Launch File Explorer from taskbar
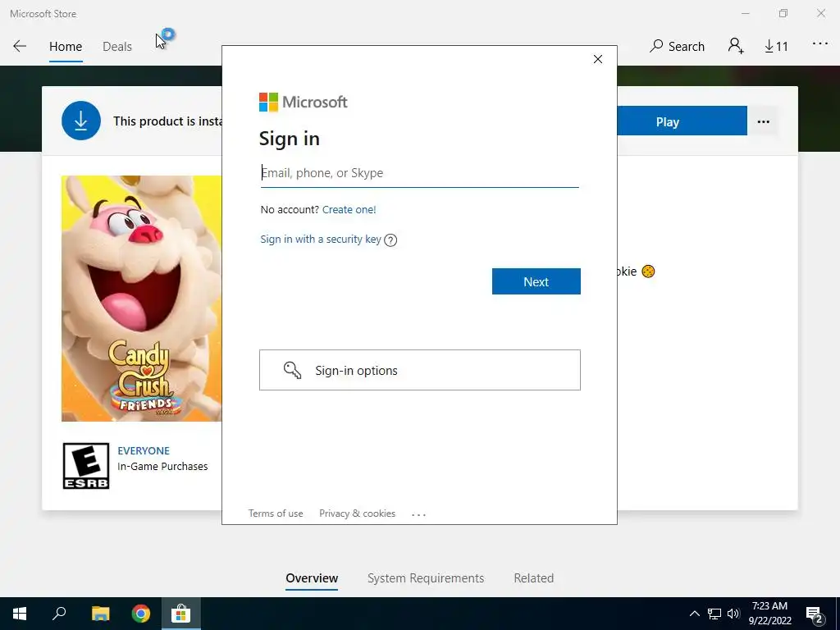This screenshot has height=630, width=840. pyautogui.click(x=100, y=614)
